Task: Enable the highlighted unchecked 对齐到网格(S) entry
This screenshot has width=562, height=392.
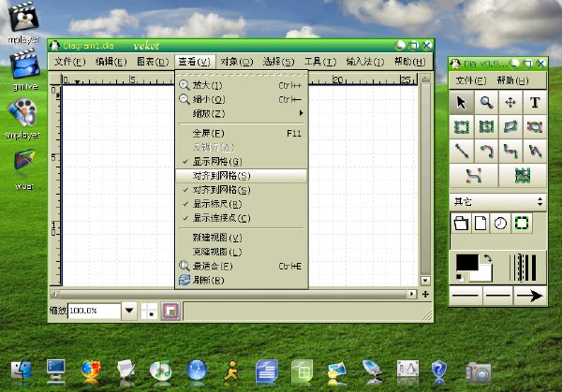Action: 242,176
